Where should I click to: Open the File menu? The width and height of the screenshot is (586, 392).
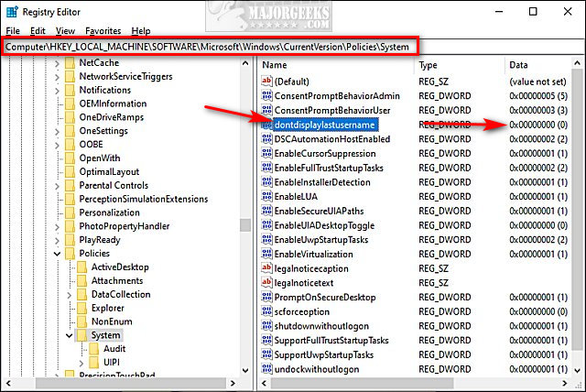click(13, 31)
